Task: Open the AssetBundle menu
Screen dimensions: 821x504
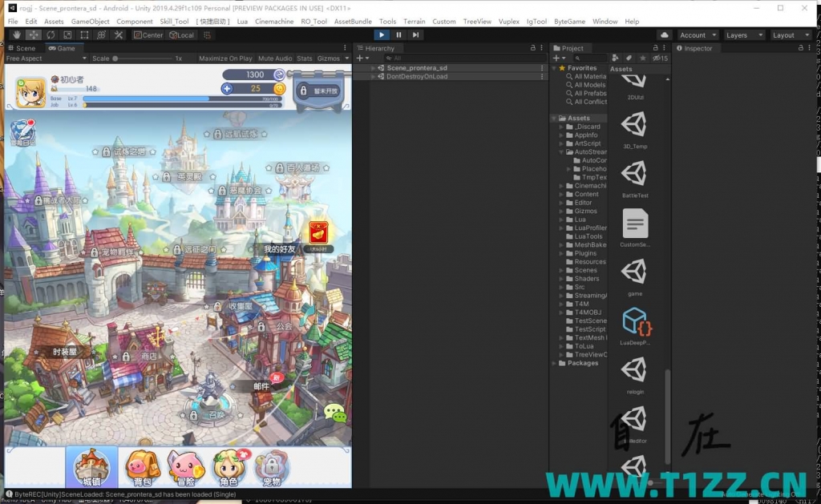Action: point(353,22)
